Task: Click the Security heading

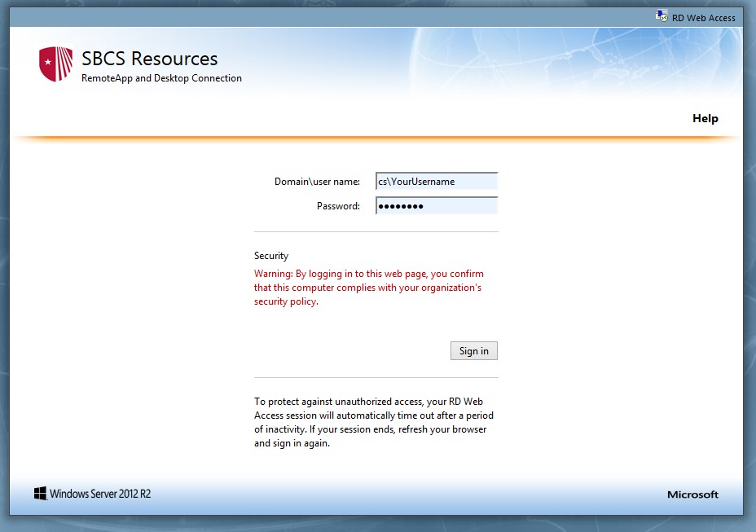Action: point(271,256)
